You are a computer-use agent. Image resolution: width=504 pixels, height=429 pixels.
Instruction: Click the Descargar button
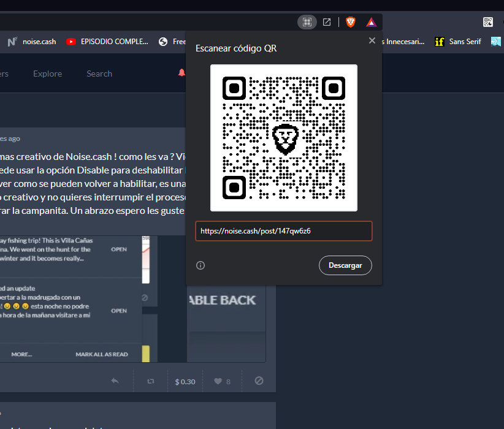point(345,265)
